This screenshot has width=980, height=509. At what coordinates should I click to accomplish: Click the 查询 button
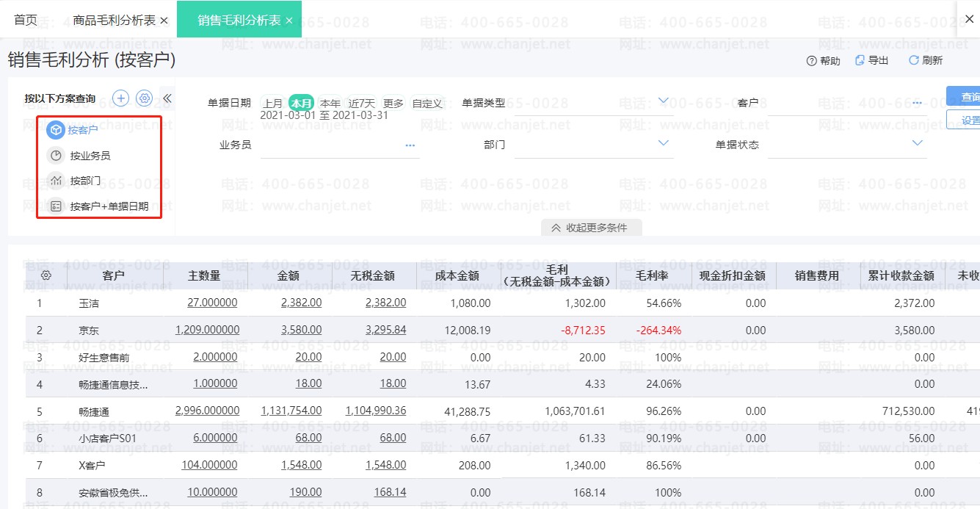point(963,97)
